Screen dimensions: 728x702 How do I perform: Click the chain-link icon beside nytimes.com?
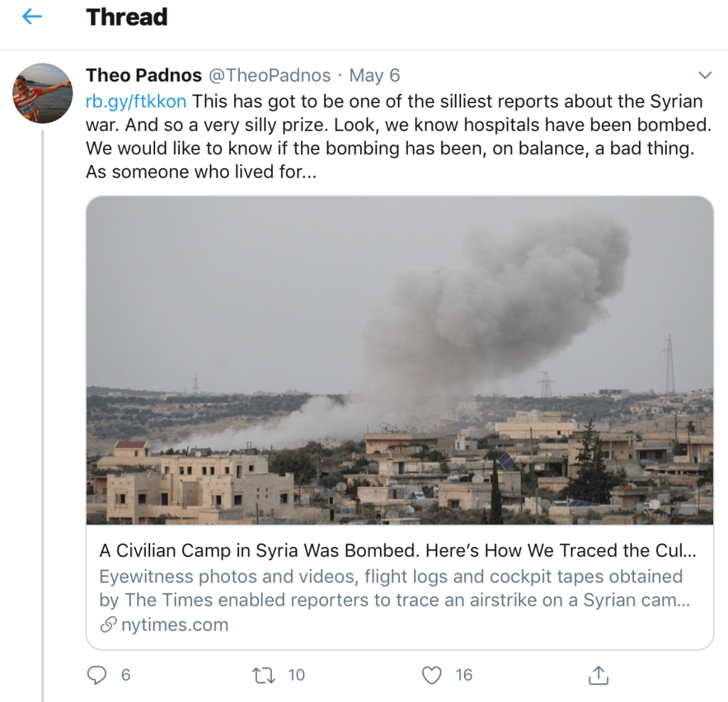pos(108,625)
